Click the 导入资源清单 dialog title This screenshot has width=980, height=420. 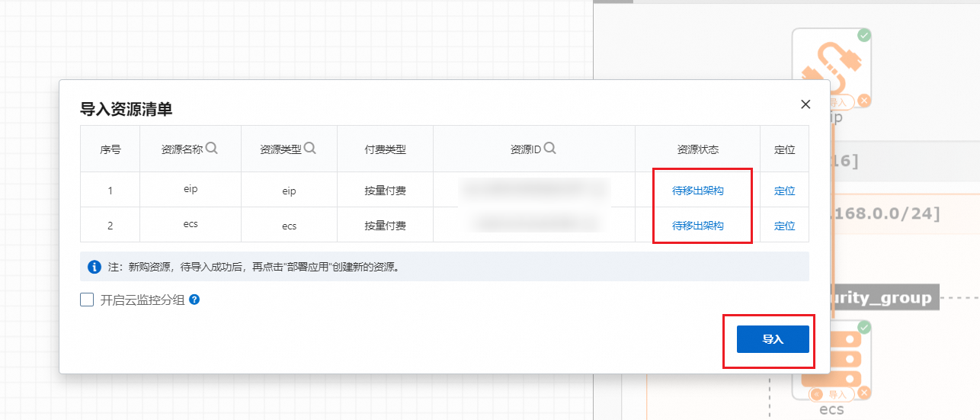[126, 109]
